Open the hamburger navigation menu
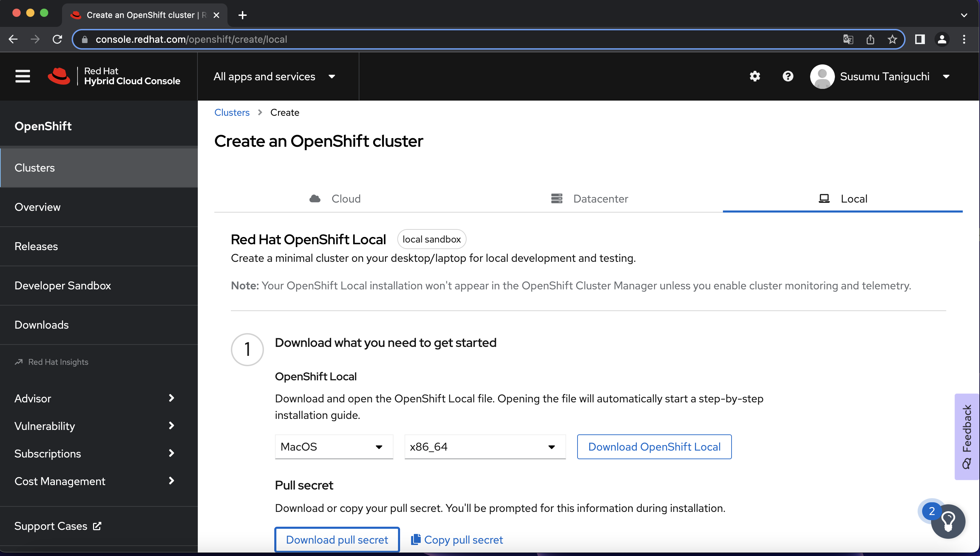The height and width of the screenshot is (556, 980). pyautogui.click(x=22, y=76)
